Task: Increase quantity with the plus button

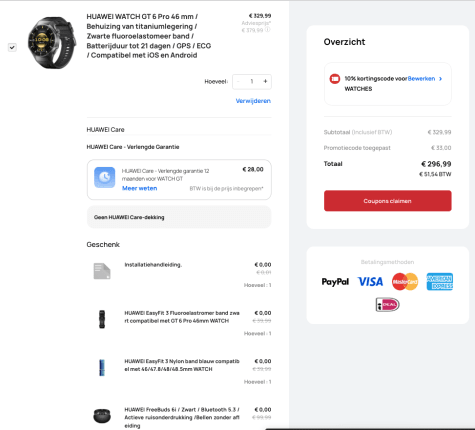Action: 265,81
